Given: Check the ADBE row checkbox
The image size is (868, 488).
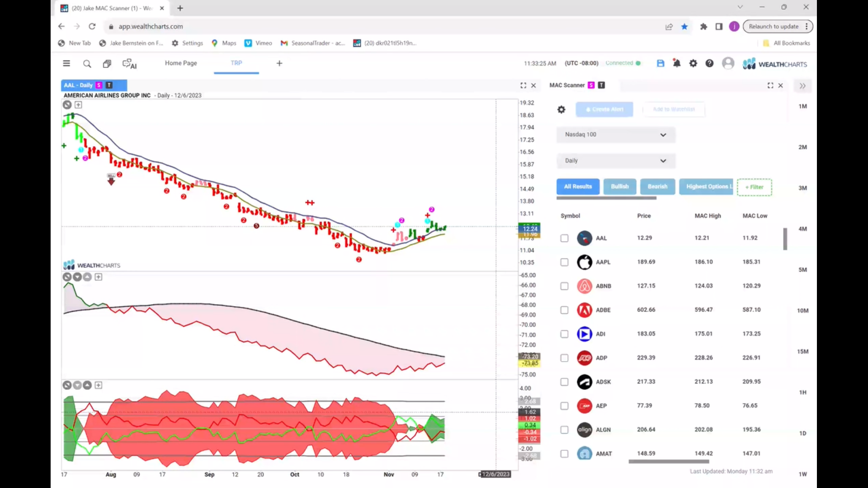Looking at the screenshot, I should tap(564, 310).
